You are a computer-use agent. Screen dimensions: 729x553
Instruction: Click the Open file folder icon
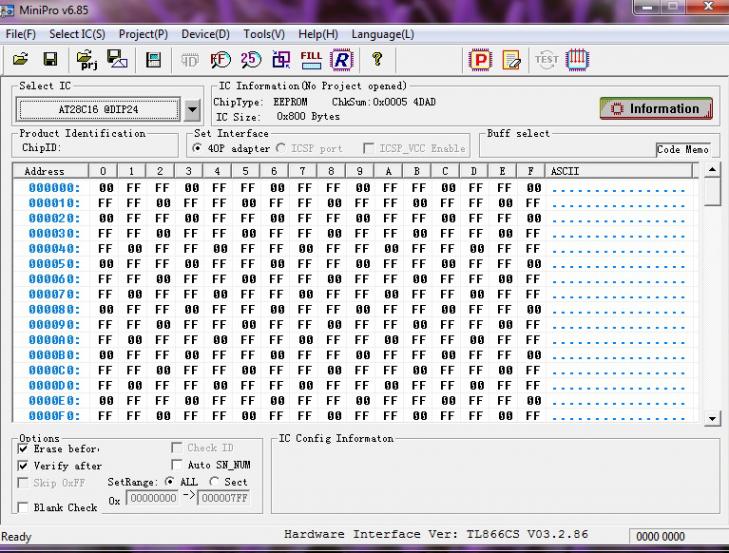coord(20,60)
